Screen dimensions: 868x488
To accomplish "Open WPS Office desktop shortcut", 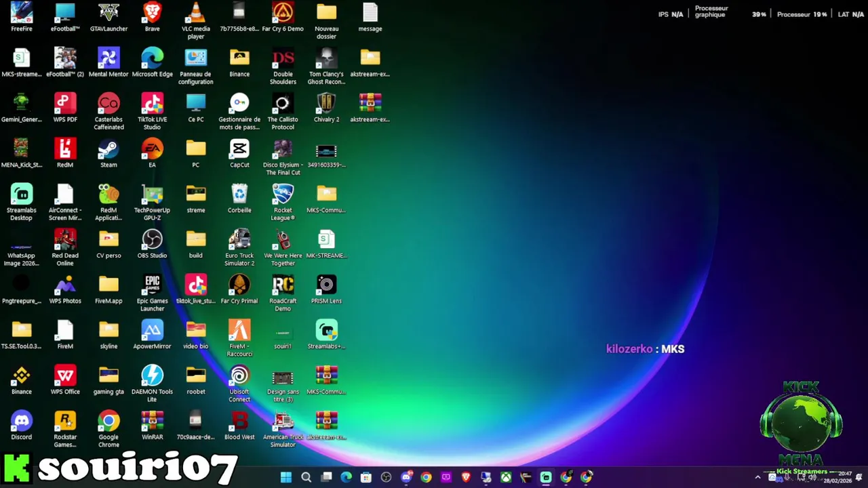I will [x=65, y=381].
